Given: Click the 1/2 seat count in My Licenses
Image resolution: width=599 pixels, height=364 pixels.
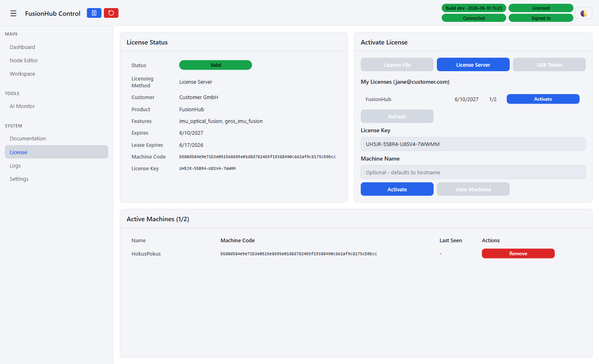Looking at the screenshot, I should (493, 99).
